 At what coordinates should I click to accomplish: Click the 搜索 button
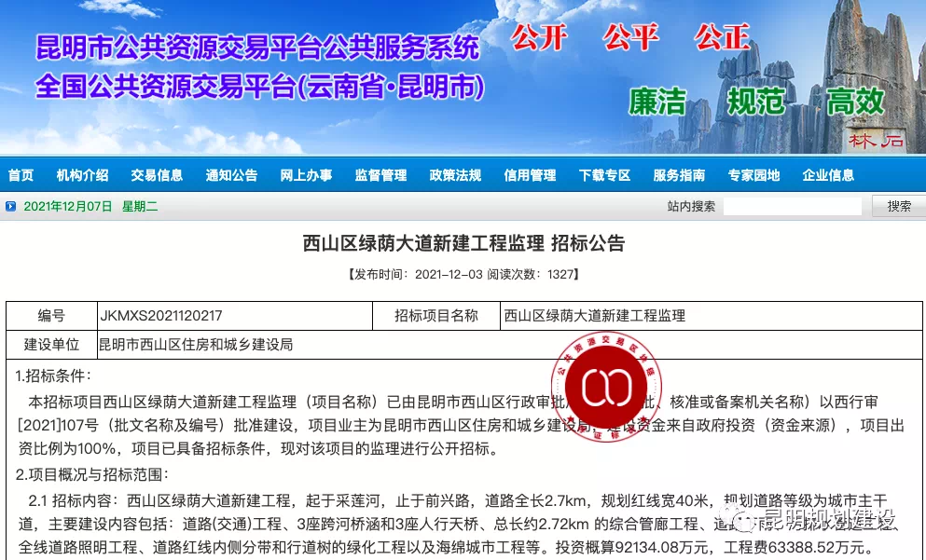coord(899,207)
